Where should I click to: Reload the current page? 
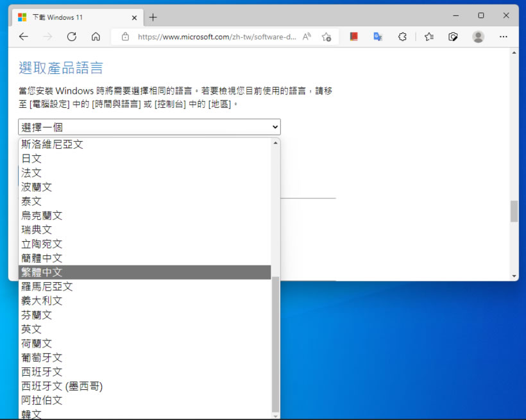[71, 37]
